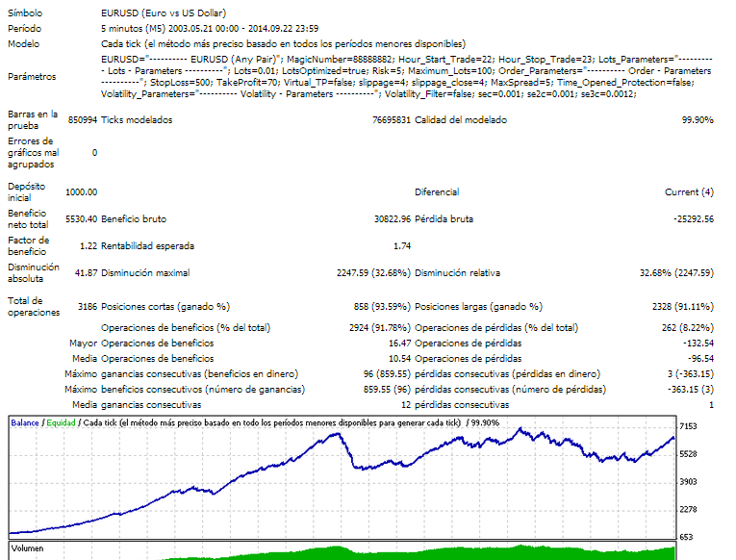Click the 653 value on chart axis
This screenshot has width=736, height=560.
point(687,536)
